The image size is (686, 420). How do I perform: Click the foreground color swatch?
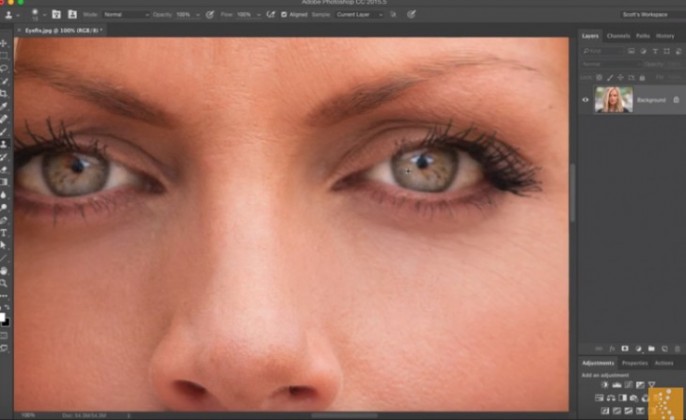tap(3, 316)
